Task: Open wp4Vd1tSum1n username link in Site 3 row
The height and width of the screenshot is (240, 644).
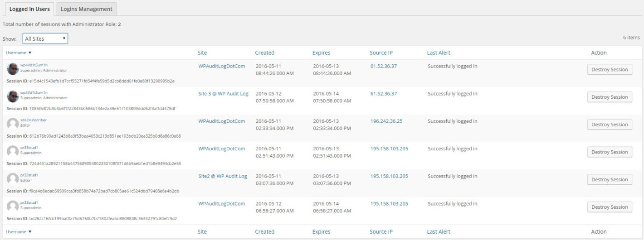Action: 34,92
